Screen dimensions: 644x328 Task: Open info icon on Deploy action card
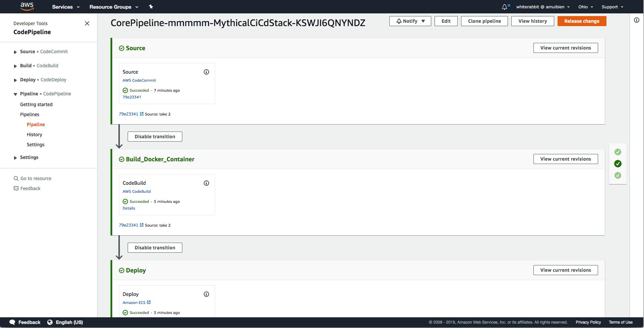pos(206,294)
